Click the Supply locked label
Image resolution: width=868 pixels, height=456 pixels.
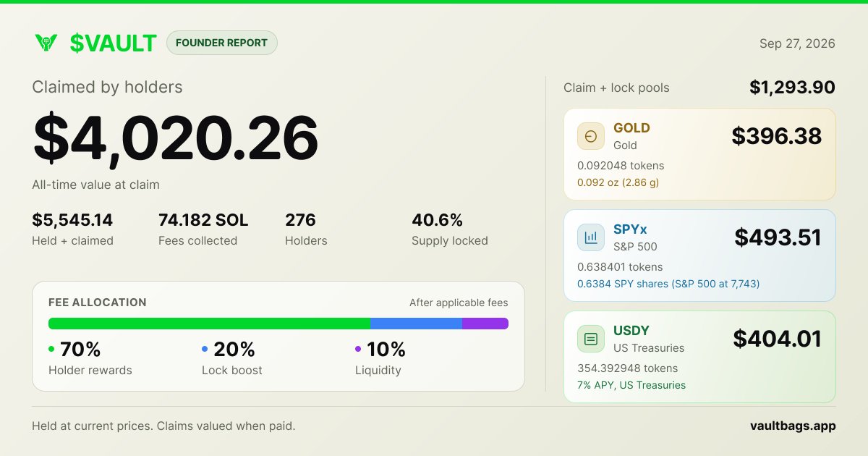[x=450, y=240]
